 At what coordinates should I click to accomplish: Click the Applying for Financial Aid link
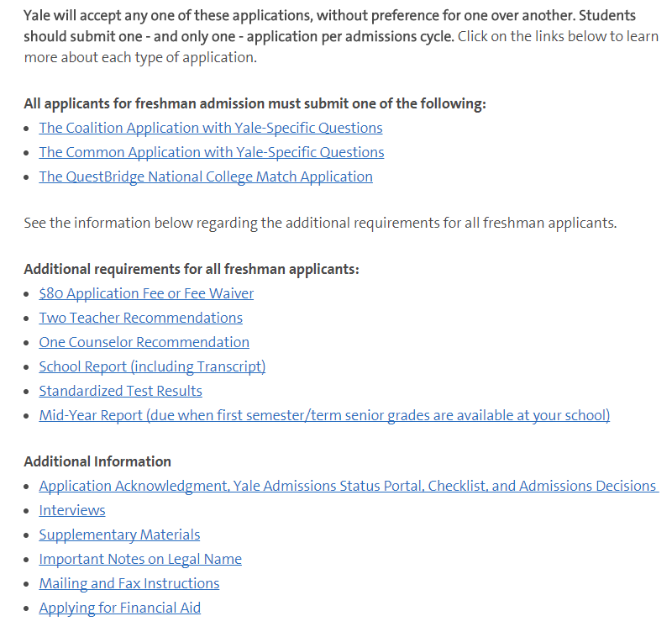point(119,608)
